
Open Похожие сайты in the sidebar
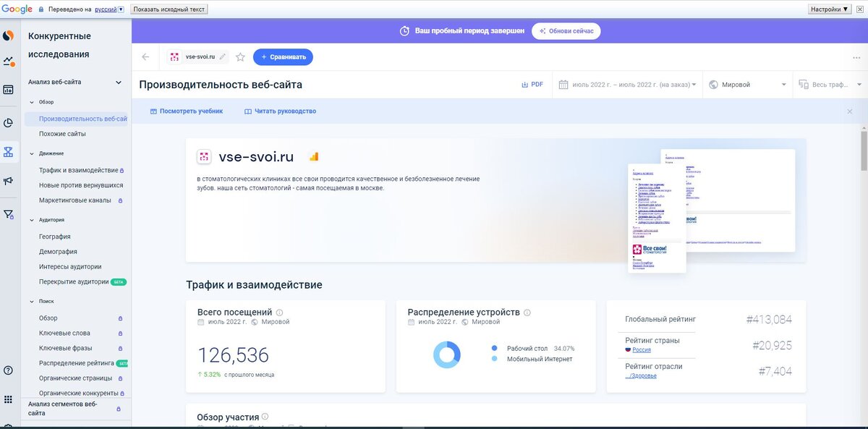(x=62, y=134)
